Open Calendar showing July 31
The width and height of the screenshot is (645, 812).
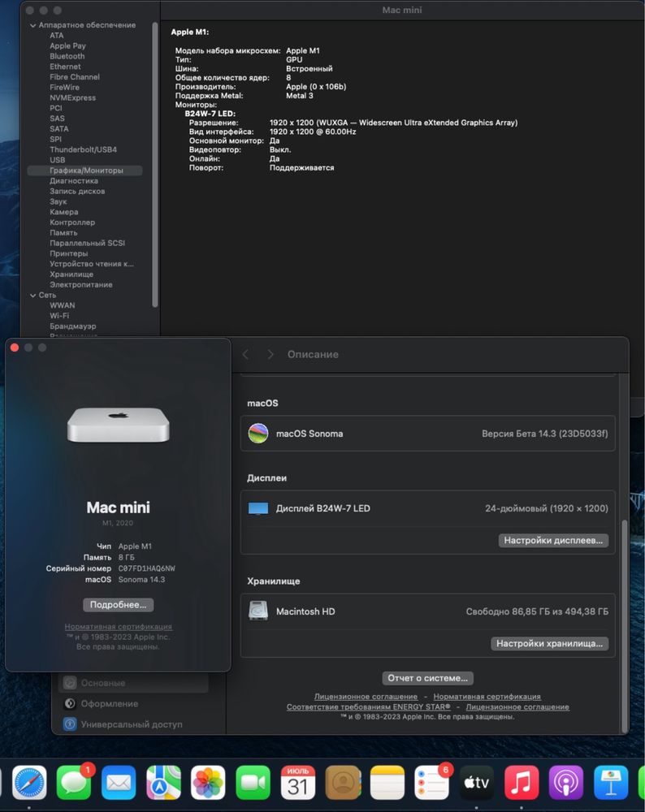298,783
